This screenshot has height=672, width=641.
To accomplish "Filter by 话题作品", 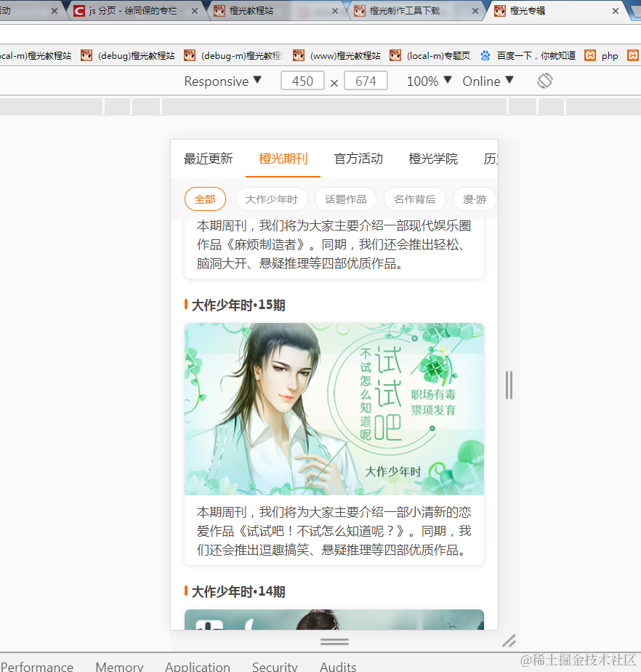I will tap(345, 199).
